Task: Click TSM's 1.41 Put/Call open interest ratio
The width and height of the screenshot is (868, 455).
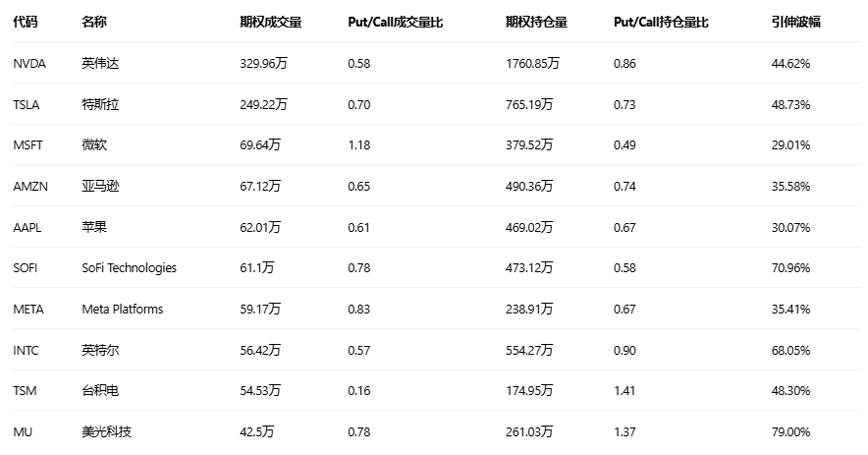Action: [624, 391]
